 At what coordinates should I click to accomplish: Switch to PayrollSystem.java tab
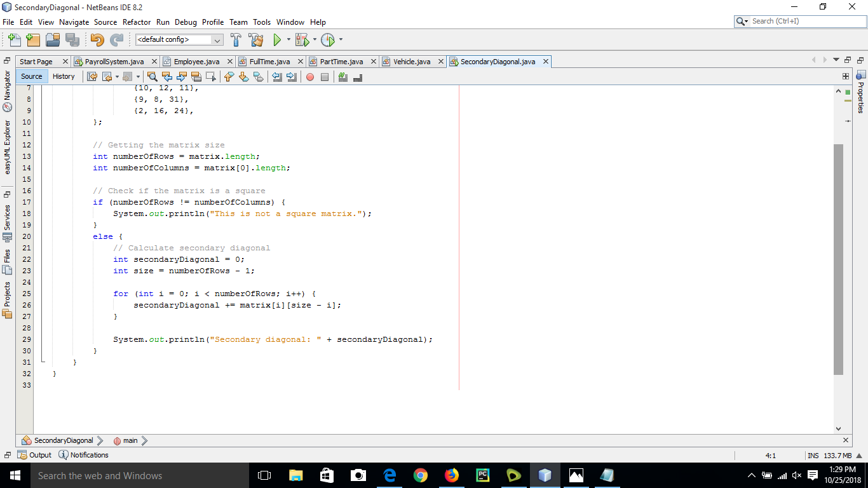[114, 62]
